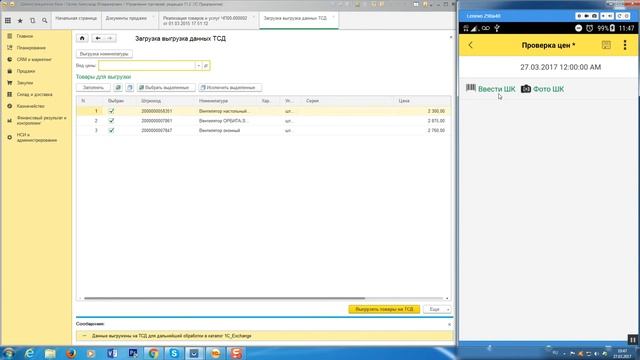Open Skype from the taskbar
Viewport: 640px width, 360px height.
pyautogui.click(x=174, y=353)
